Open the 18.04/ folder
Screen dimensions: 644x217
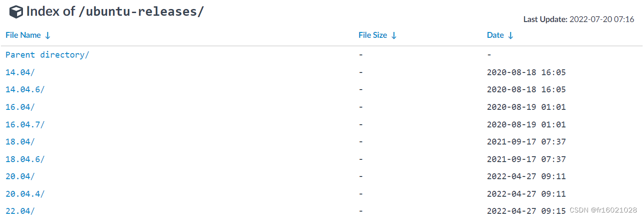20,141
